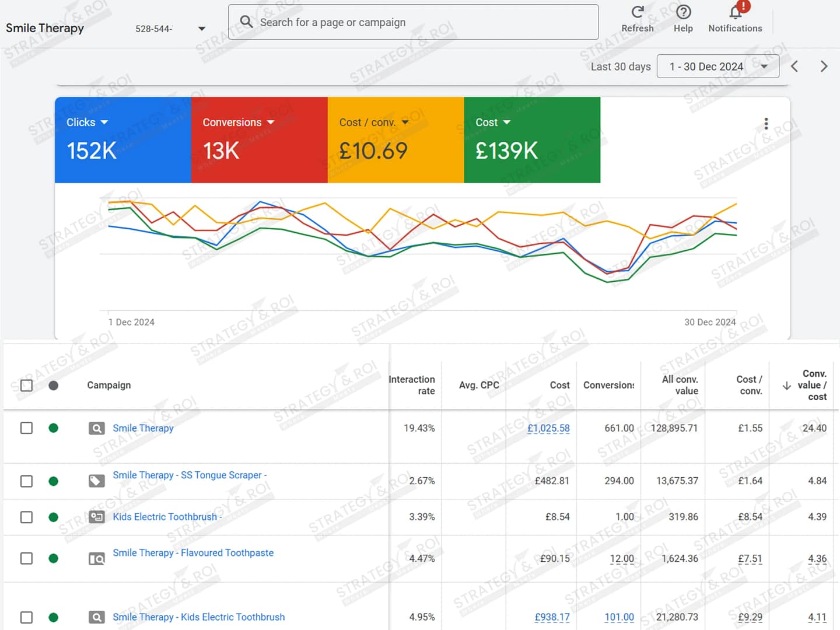Open the 1 - 30 Dec 2024 date picker
Image resolution: width=840 pixels, height=630 pixels.
pos(717,66)
